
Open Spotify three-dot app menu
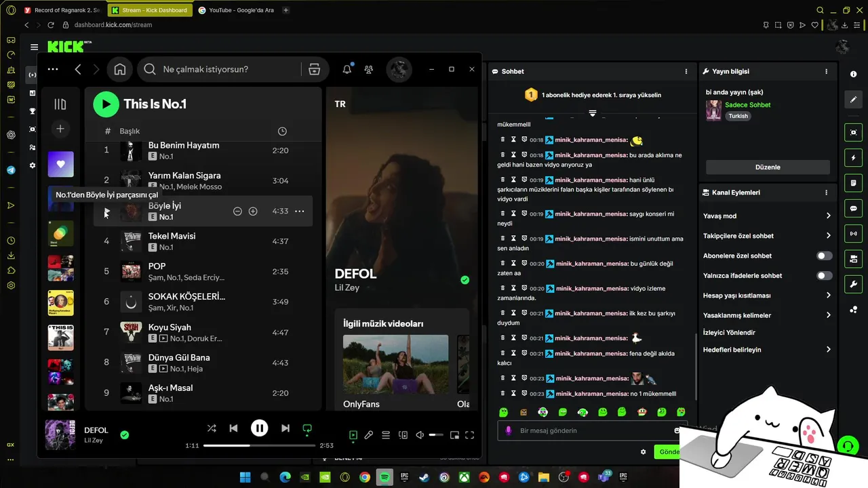coord(53,69)
